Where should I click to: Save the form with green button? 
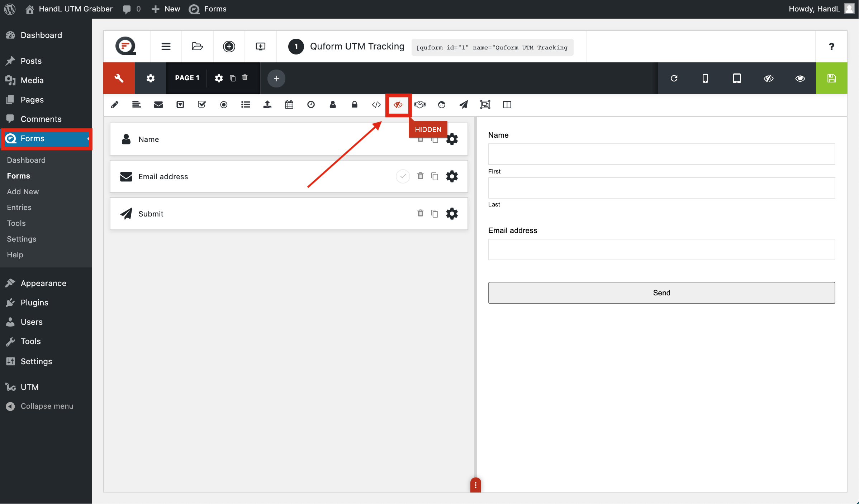coord(832,78)
